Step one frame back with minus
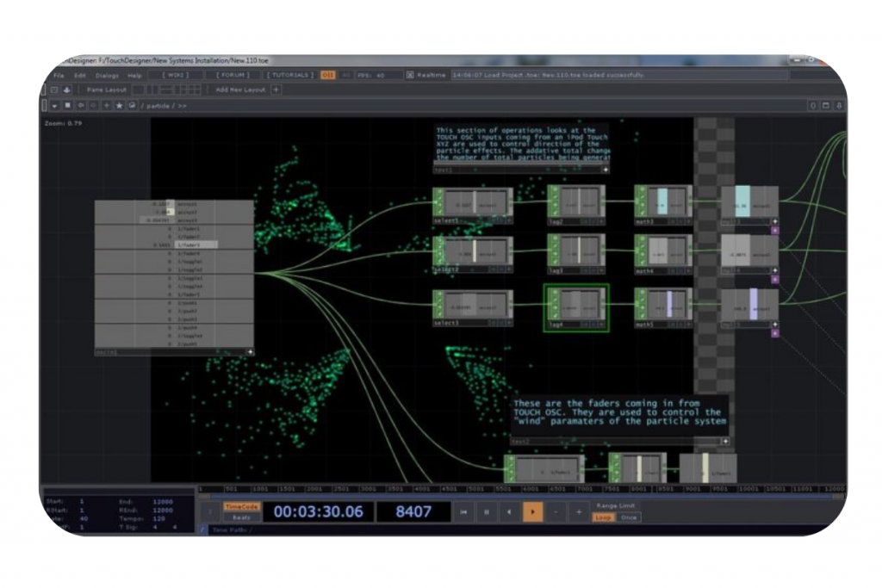This screenshot has height=588, width=882. pos(556,511)
